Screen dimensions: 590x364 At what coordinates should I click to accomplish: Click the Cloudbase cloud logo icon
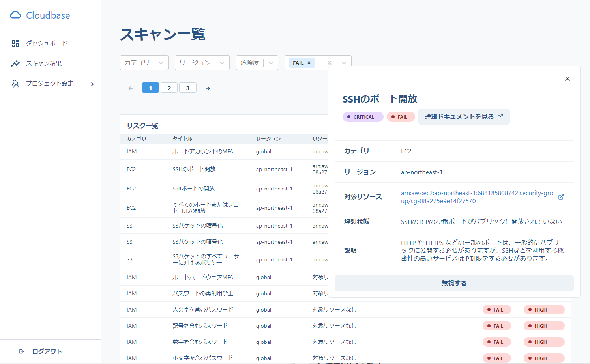(x=15, y=15)
